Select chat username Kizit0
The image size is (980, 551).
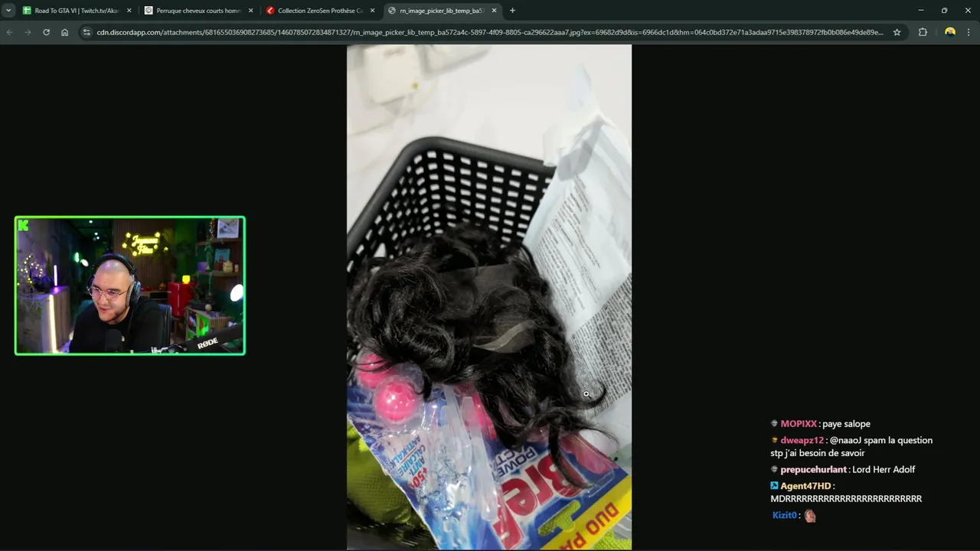(x=785, y=516)
